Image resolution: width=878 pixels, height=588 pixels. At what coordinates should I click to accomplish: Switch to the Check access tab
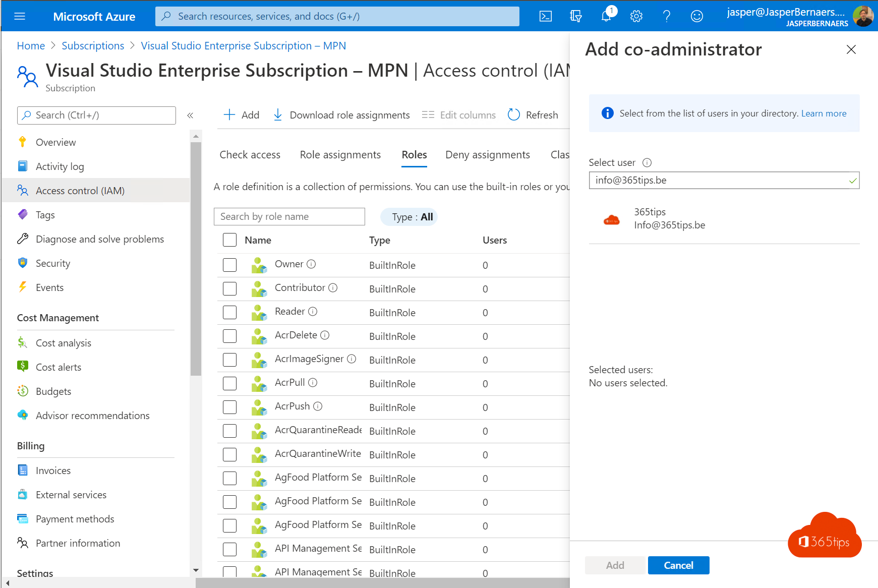250,155
